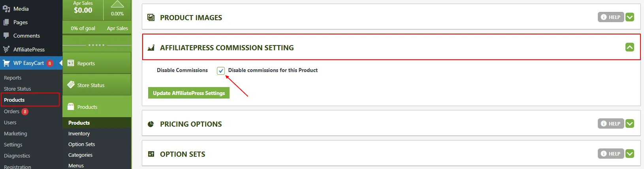The height and width of the screenshot is (169, 644).
Task: Click the Product Images section icon
Action: [x=151, y=17]
